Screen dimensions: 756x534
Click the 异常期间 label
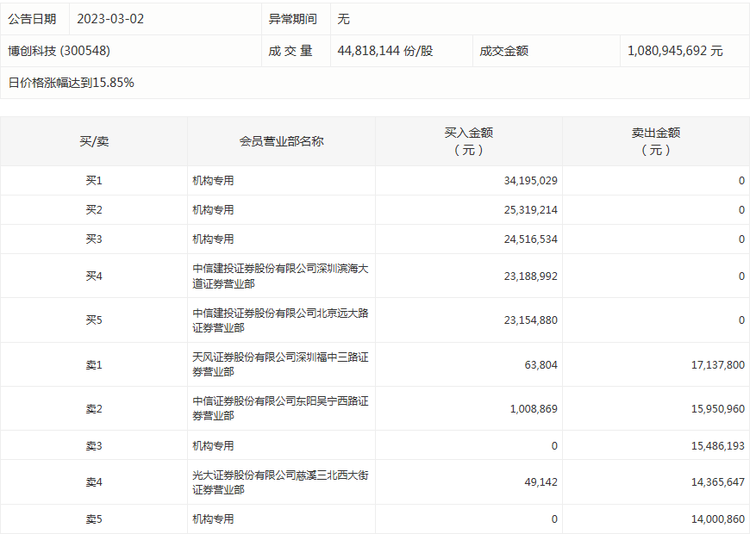click(x=293, y=19)
